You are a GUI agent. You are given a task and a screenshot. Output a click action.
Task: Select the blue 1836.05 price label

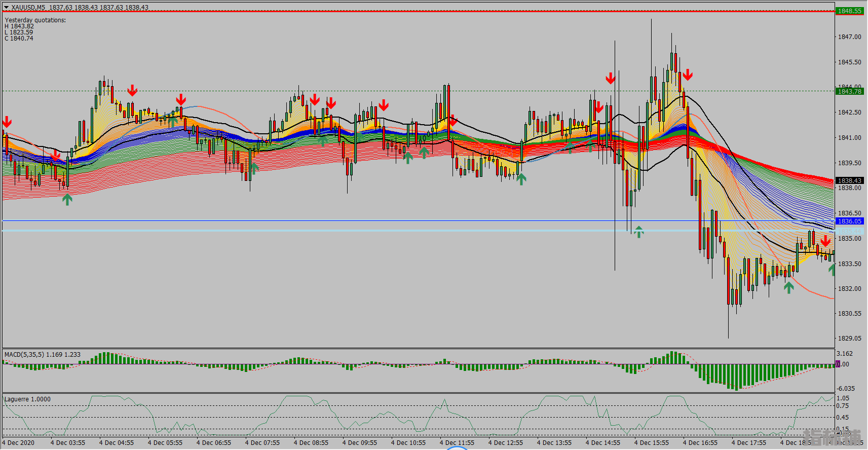coord(849,221)
